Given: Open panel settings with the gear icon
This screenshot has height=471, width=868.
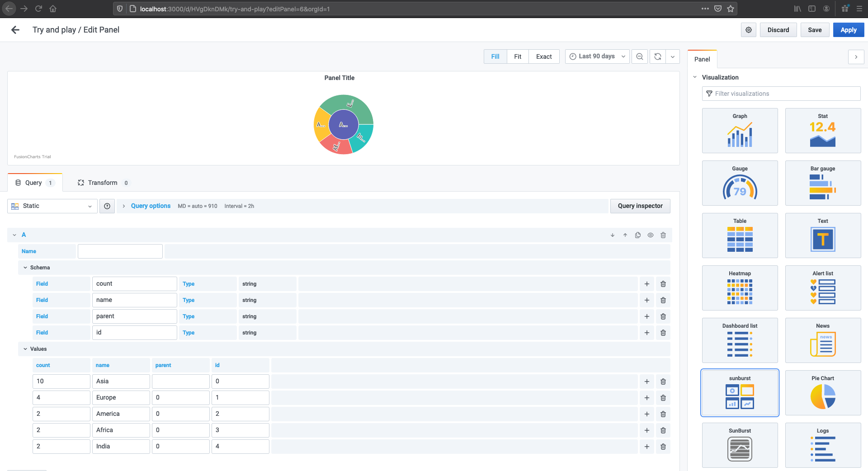Looking at the screenshot, I should (x=748, y=29).
